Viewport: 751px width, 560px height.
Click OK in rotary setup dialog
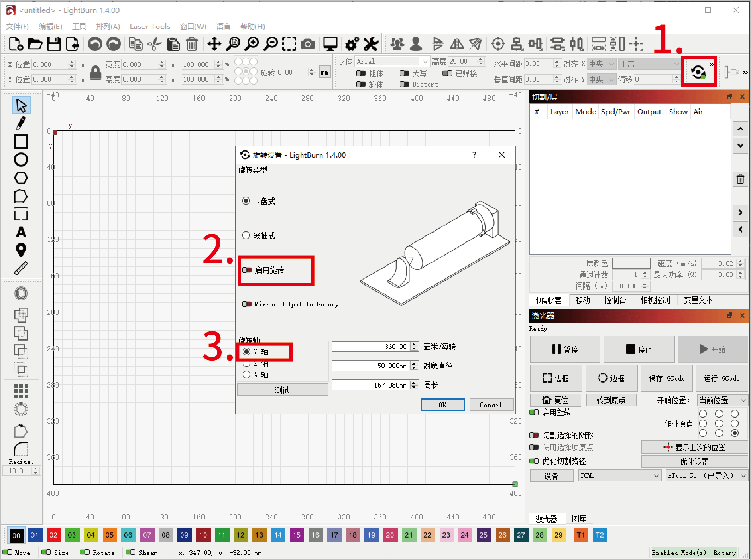click(442, 405)
